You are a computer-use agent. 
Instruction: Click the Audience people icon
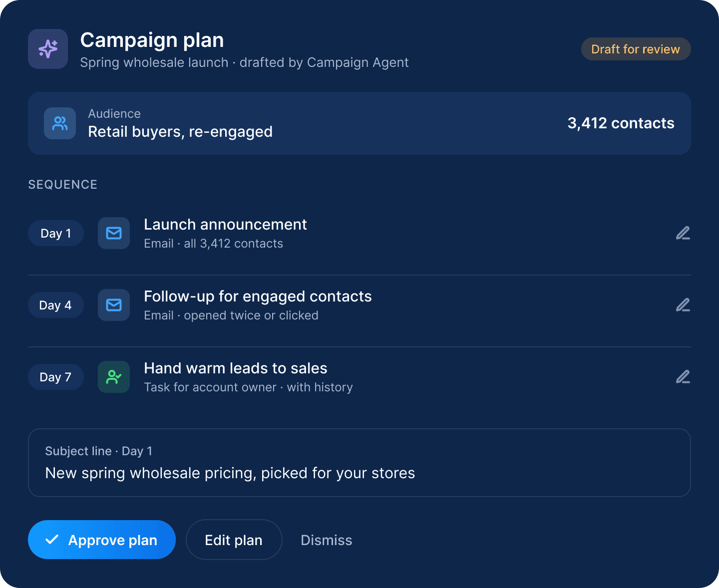click(60, 123)
